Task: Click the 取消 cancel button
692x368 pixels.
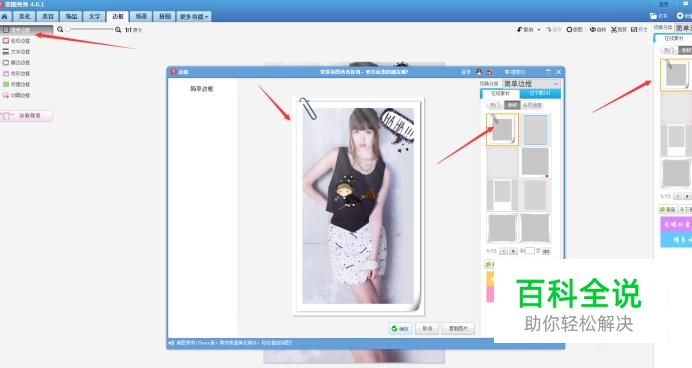Action: [427, 328]
